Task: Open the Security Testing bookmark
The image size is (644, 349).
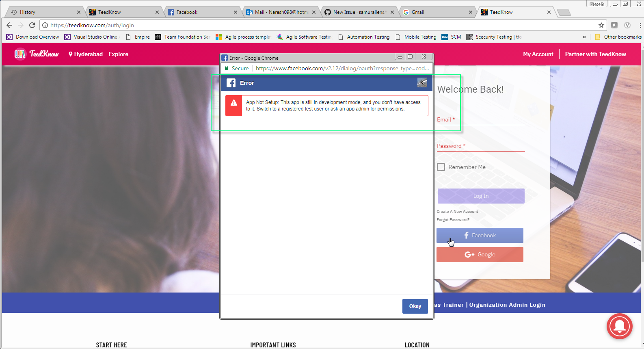Action: pos(494,37)
